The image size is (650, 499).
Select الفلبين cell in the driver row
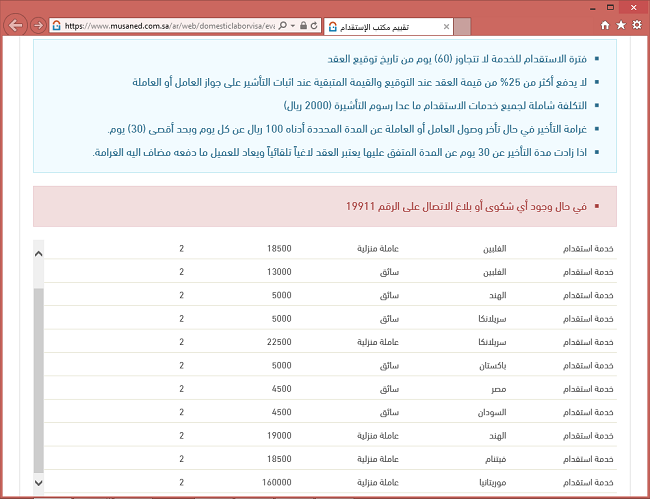point(495,272)
